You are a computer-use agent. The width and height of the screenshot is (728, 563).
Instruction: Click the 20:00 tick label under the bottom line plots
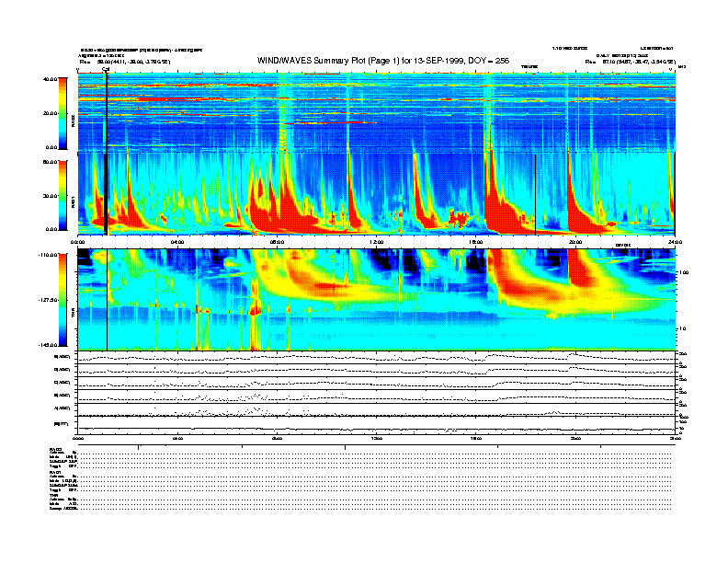coord(575,438)
